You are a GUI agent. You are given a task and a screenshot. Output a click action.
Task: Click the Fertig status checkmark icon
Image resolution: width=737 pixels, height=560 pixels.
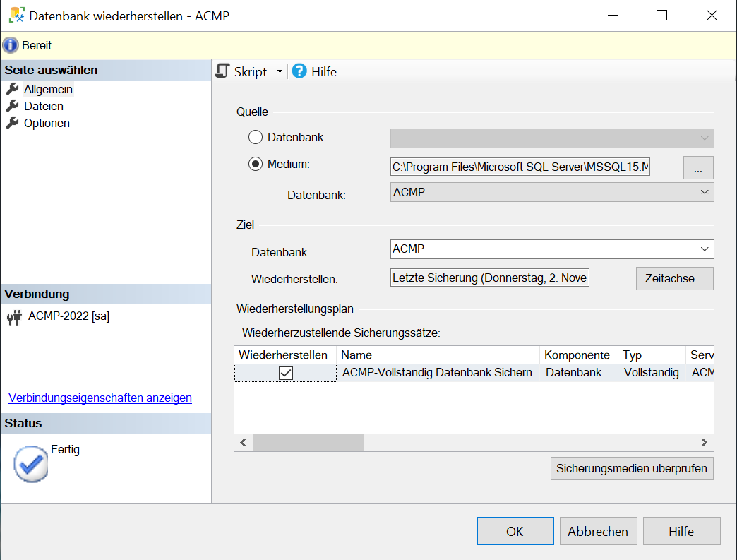click(30, 464)
